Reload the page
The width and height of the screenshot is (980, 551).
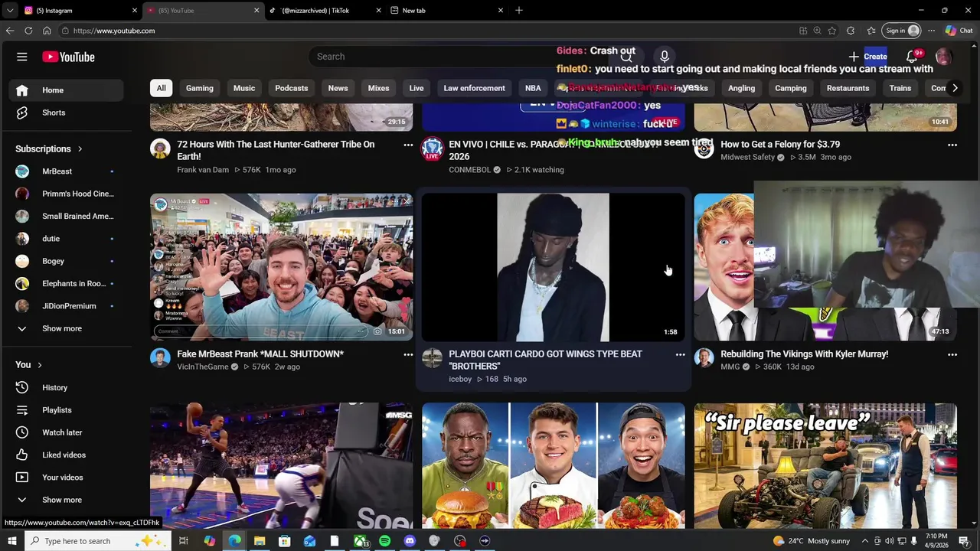[28, 31]
